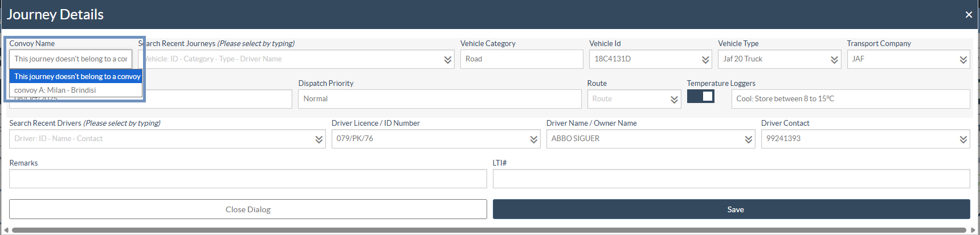Open Driver Name / Owner Name chevron

(x=749, y=139)
